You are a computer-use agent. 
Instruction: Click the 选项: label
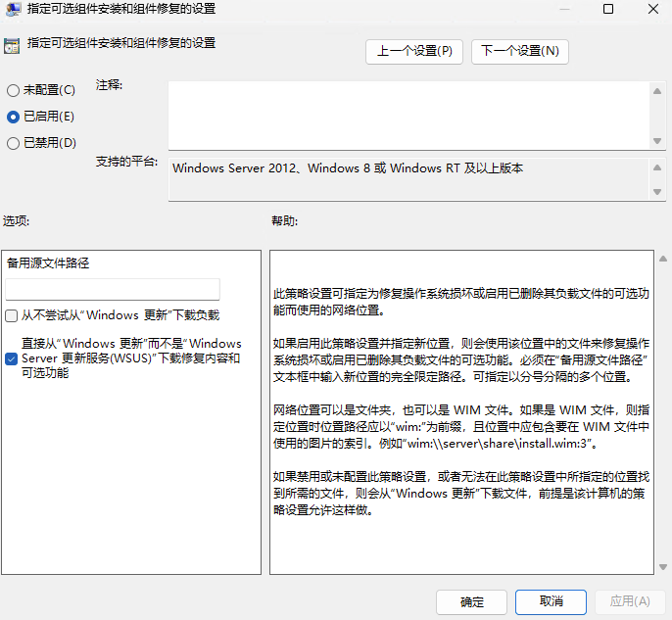pos(17,221)
